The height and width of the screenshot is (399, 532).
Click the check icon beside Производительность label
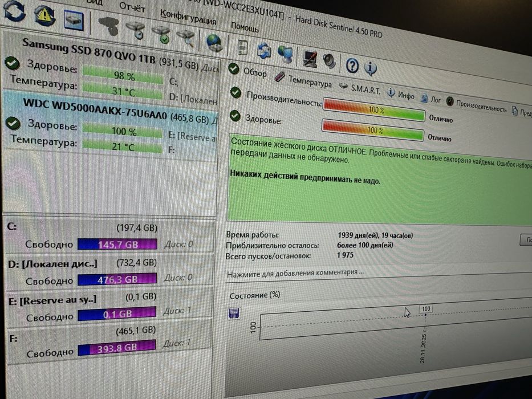click(235, 92)
